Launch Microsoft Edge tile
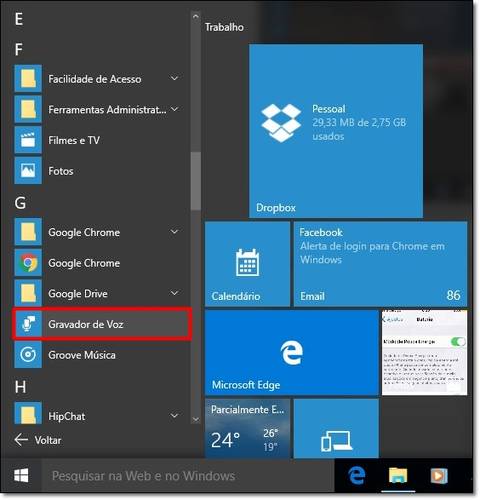 [292, 353]
